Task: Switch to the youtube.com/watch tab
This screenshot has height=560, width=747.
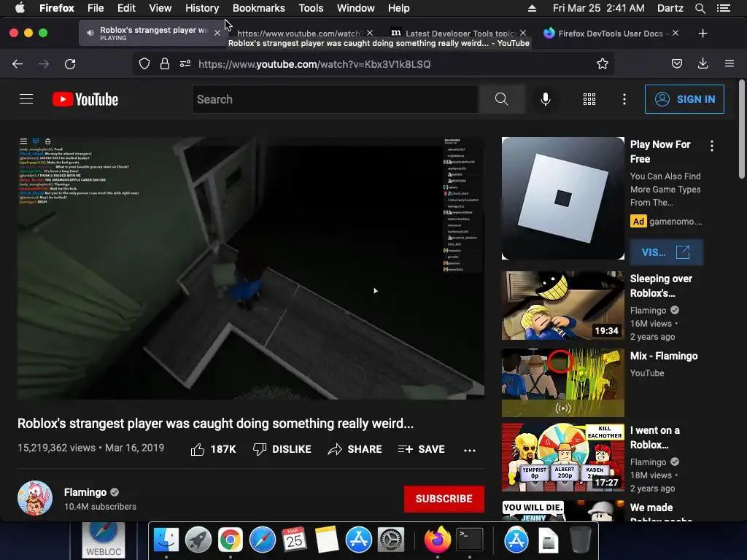Action: pos(298,34)
